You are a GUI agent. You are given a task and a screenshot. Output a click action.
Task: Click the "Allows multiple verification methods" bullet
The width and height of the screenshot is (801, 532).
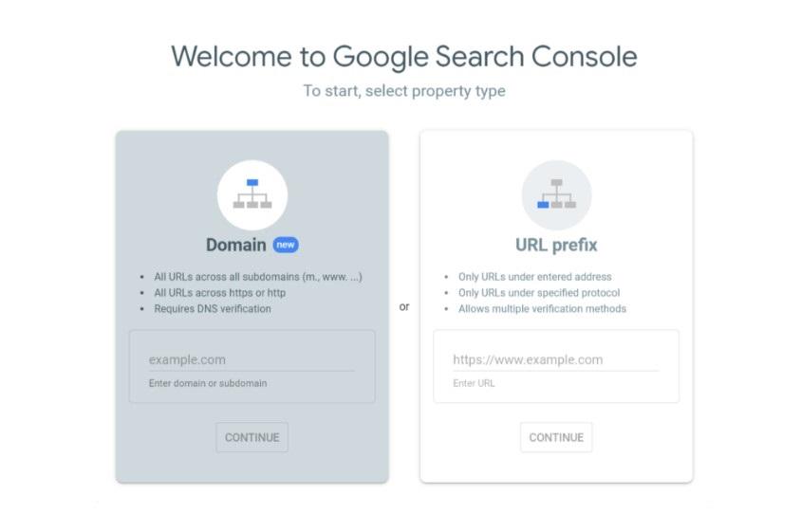(x=542, y=309)
